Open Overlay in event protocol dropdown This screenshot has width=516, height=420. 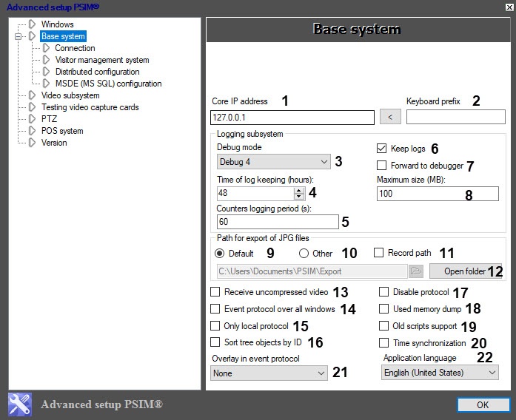pos(269,373)
